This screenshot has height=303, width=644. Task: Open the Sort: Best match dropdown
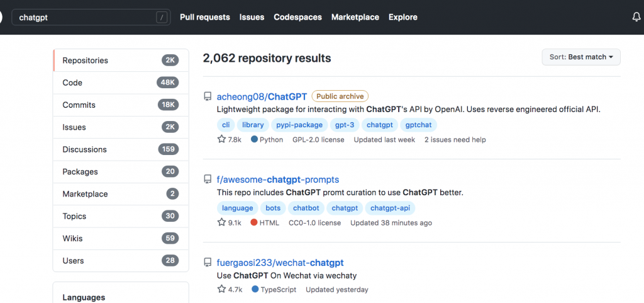[x=581, y=57]
